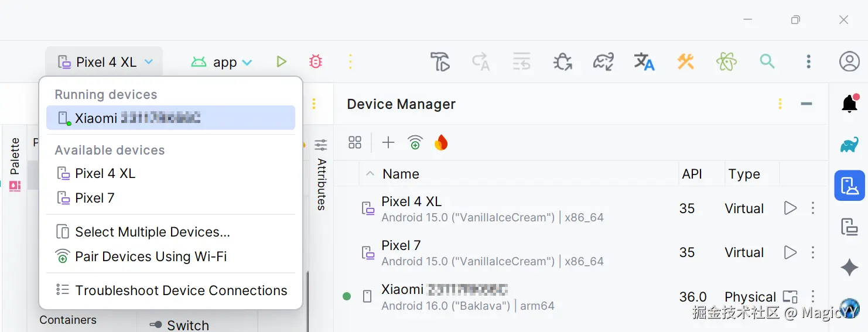The width and height of the screenshot is (868, 332).
Task: Click the translate icon in the toolbar
Action: (x=644, y=61)
